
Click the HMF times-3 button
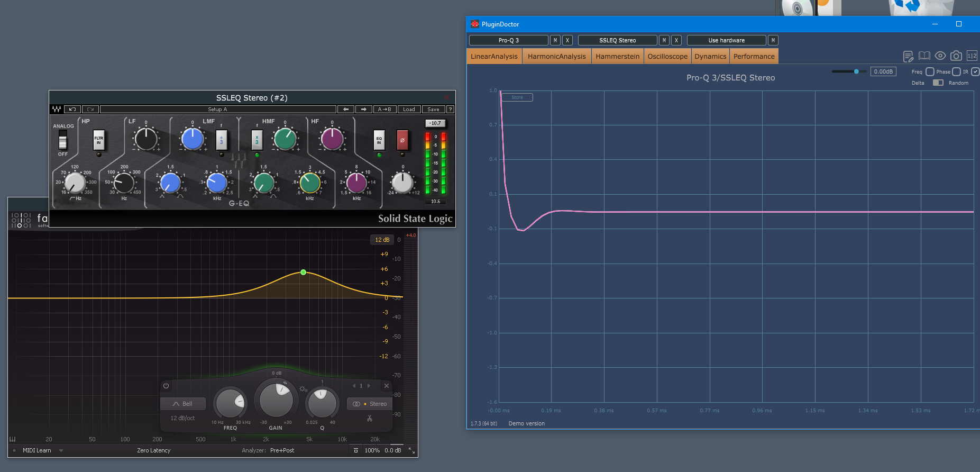click(x=257, y=140)
